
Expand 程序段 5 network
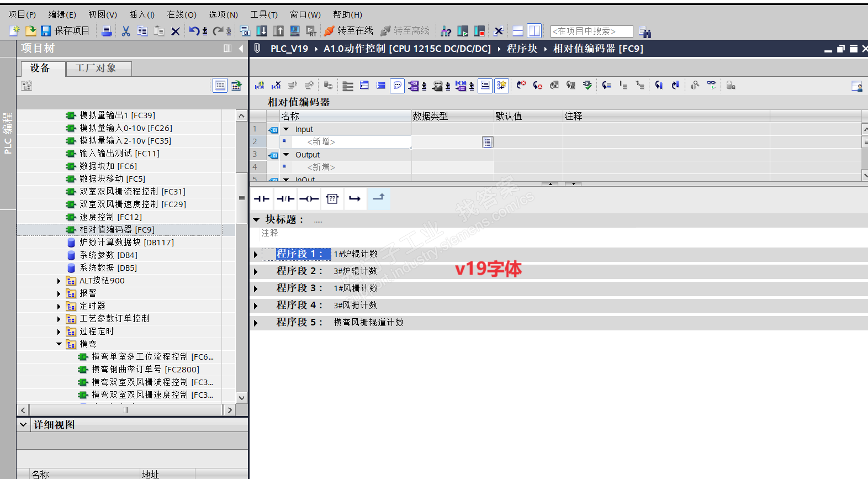click(256, 323)
